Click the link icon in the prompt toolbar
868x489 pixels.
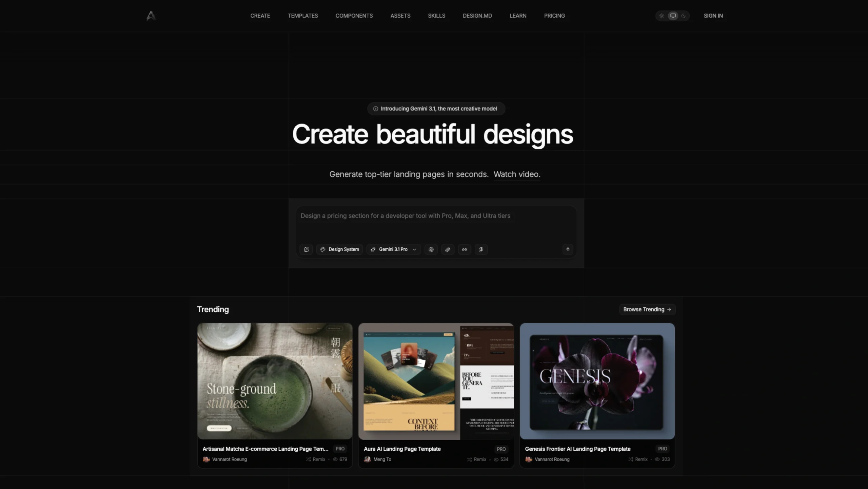(x=465, y=249)
